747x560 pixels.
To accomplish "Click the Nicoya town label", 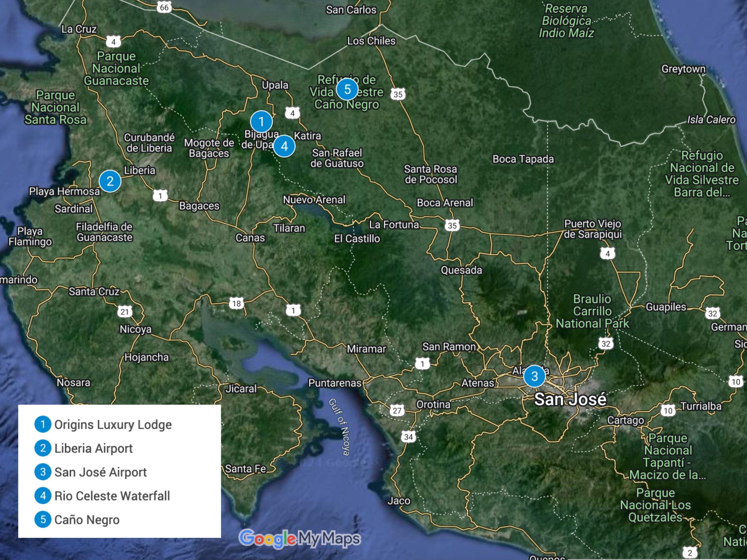I will (135, 329).
